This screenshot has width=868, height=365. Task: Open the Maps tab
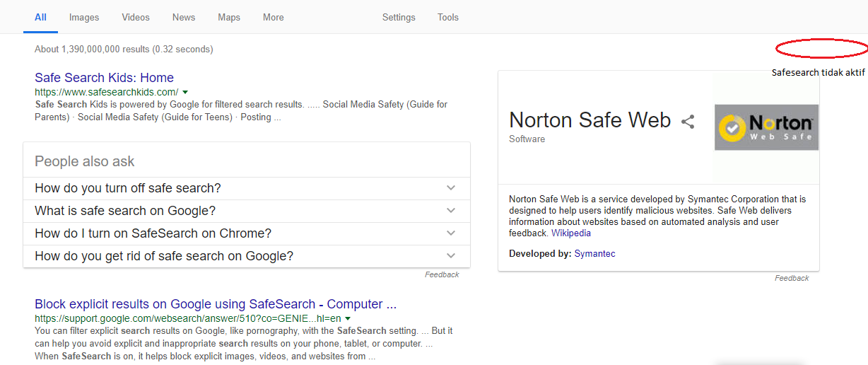229,18
